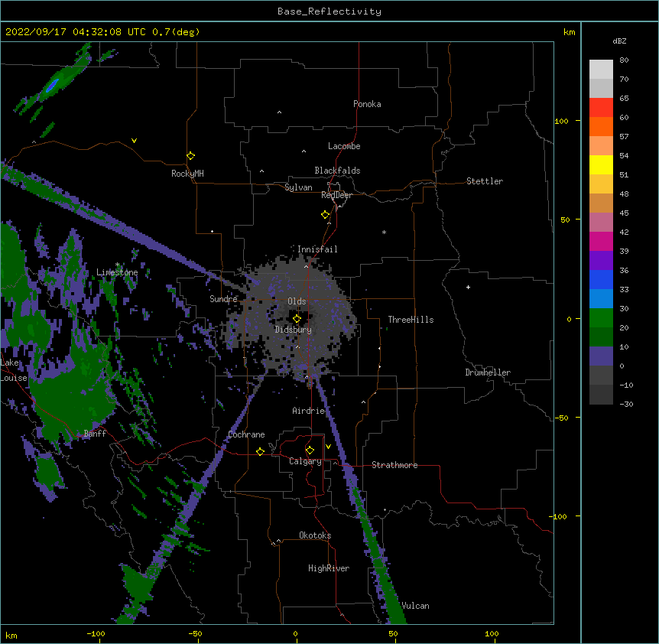This screenshot has height=644, width=659.
Task: Select the magenta 39-42 dBZ legend swatch
Action: [601, 241]
